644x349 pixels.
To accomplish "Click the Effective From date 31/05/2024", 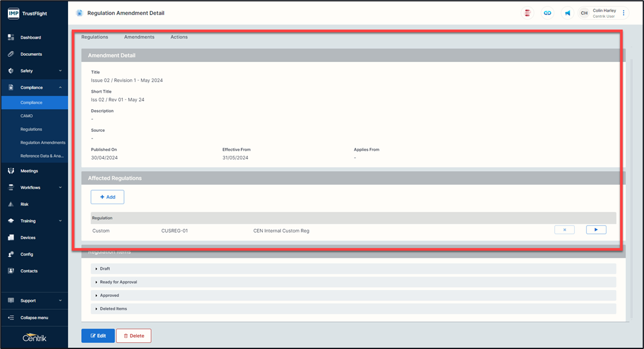I will coord(235,158).
